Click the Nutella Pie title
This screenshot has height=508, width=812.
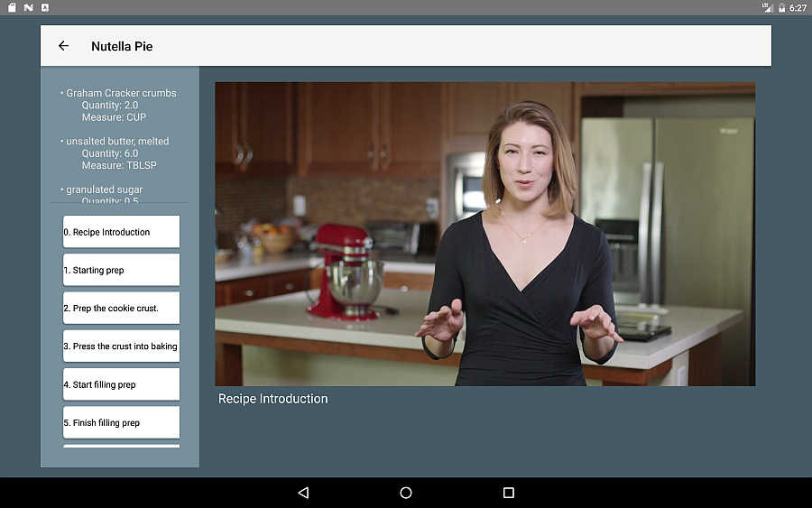click(x=122, y=46)
